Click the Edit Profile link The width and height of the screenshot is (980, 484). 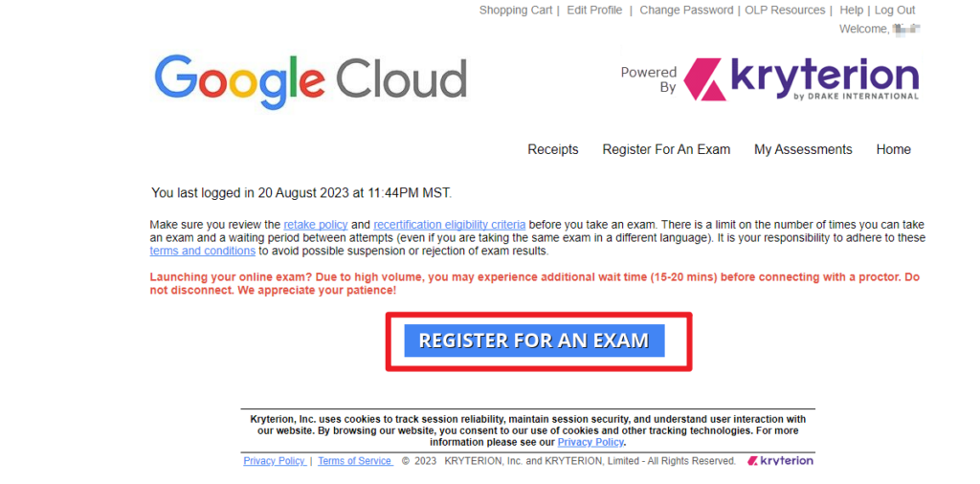594,11
